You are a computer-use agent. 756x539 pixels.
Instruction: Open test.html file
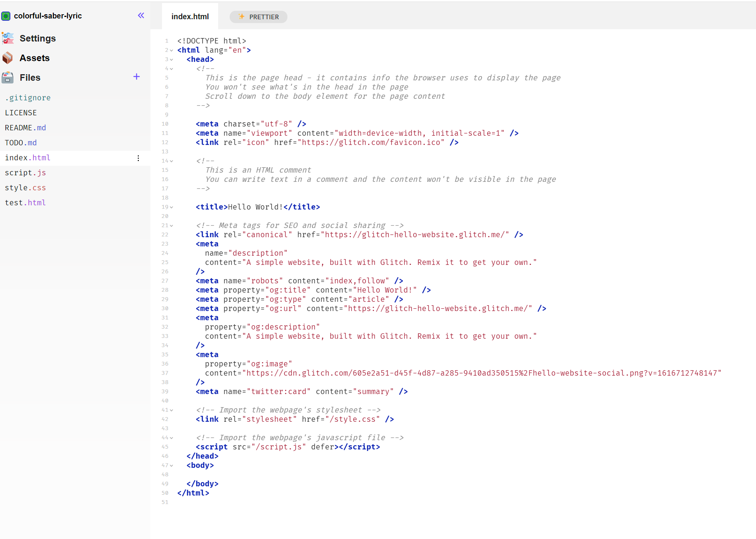25,203
